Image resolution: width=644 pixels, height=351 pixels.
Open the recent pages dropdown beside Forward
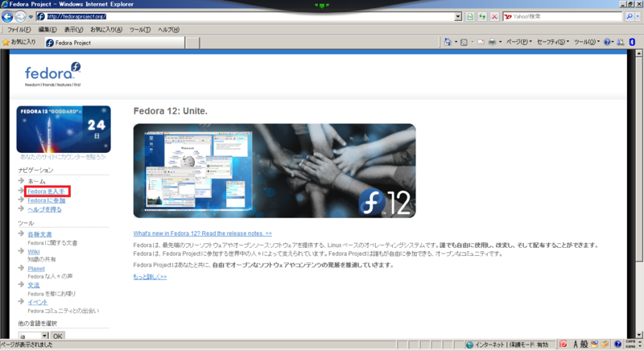click(x=31, y=17)
